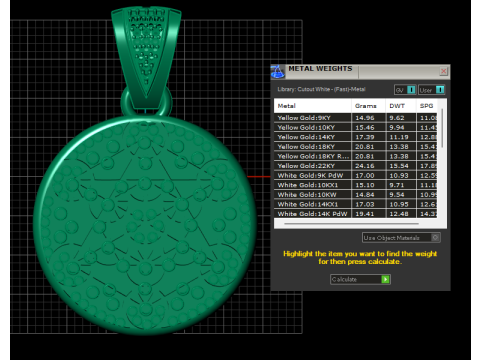Click the 19.41 grams value
Screen dimensions: 480x360
(365, 214)
